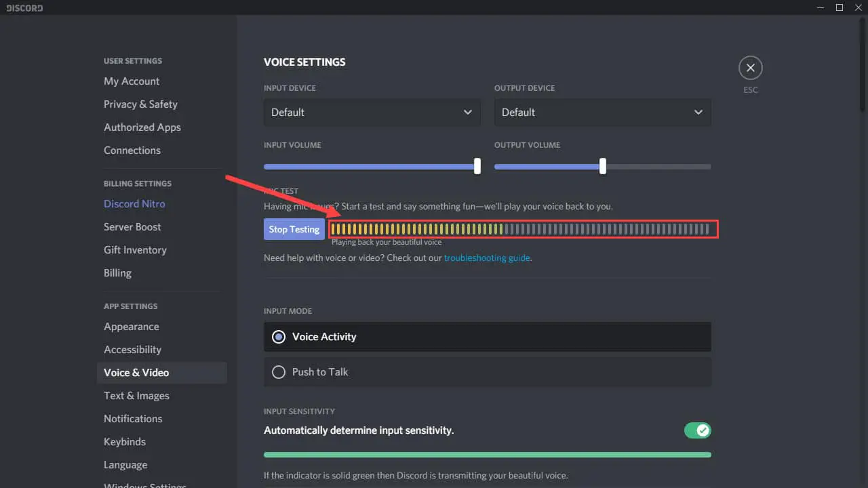Open Notifications settings
The width and height of the screenshot is (868, 488).
[x=133, y=419]
